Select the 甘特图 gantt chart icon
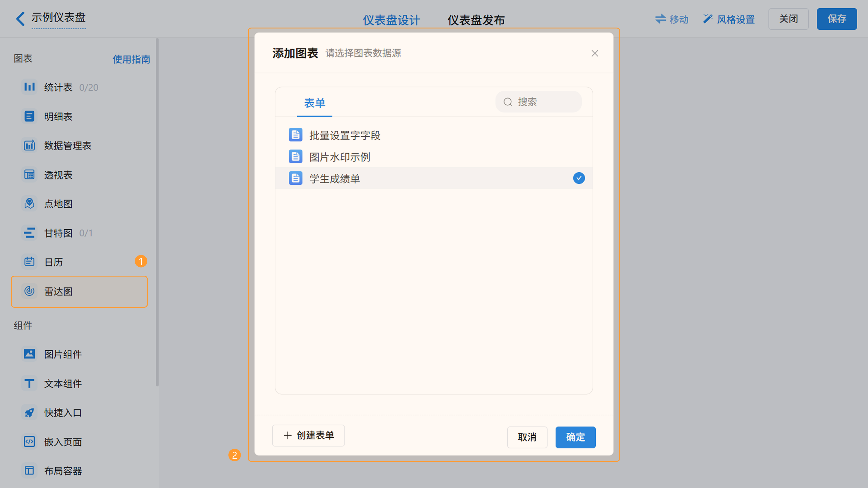Screen dimensions: 868x488 (x=29, y=233)
